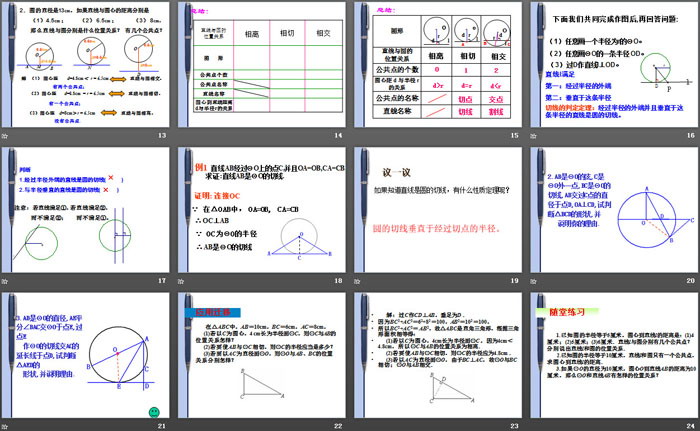Select slide 17 with true/false judgement statements
The image size is (700, 431).
tap(85, 210)
